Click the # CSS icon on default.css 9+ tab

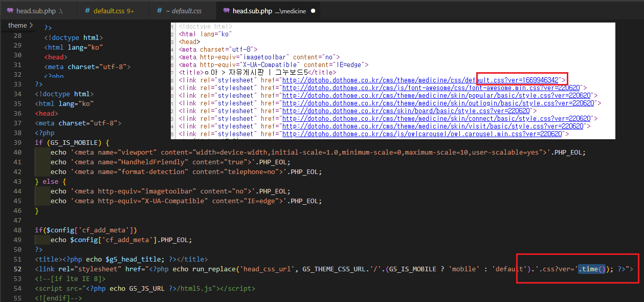pyautogui.click(x=87, y=11)
